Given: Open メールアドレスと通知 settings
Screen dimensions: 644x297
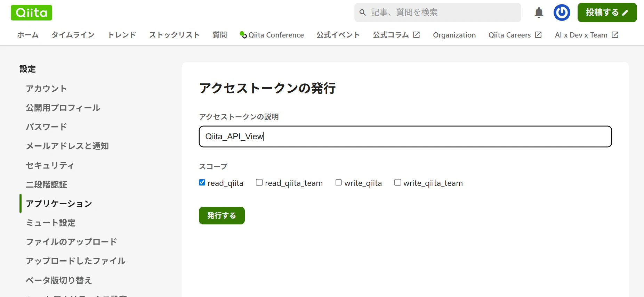Looking at the screenshot, I should [x=67, y=146].
